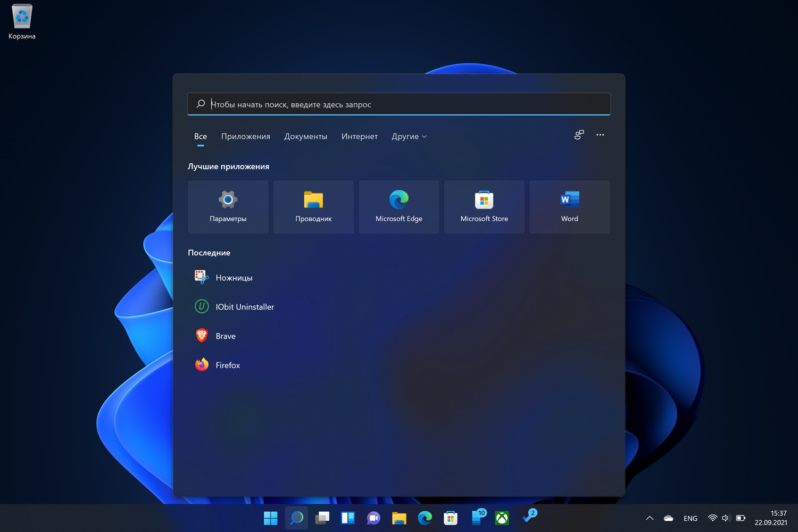The height and width of the screenshot is (532, 798).
Task: Expand the Другие filter dropdown
Action: [x=409, y=137]
